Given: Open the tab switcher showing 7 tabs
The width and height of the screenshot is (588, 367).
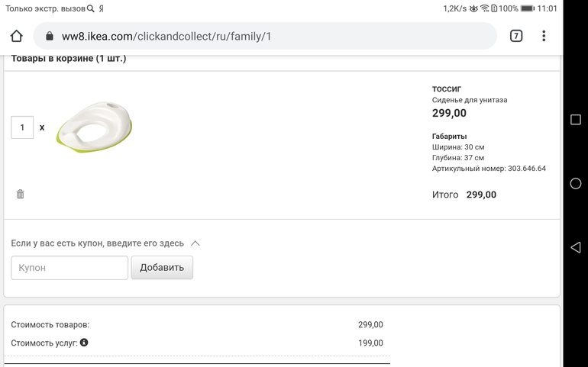Looking at the screenshot, I should click(x=516, y=36).
